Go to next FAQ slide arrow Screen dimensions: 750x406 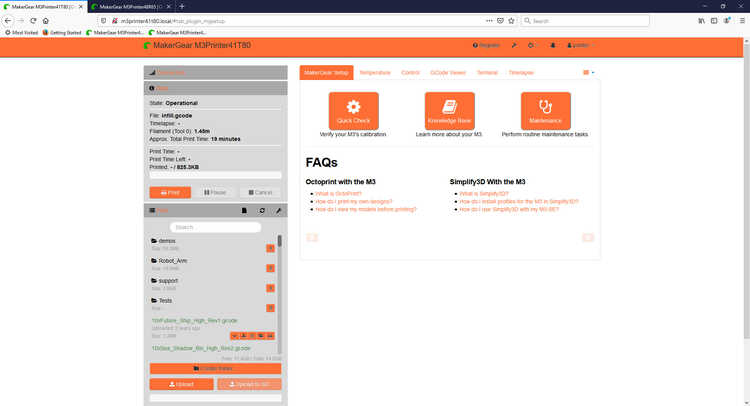[588, 238]
